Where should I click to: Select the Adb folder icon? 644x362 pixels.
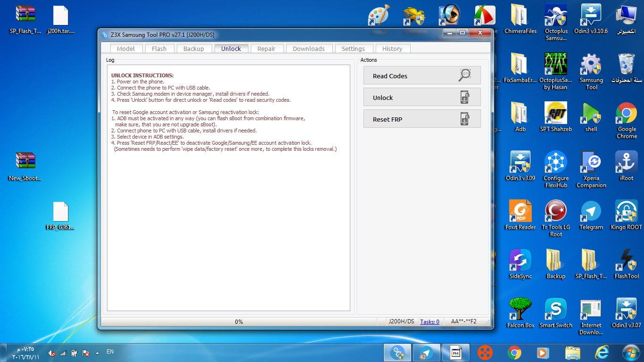click(x=520, y=117)
